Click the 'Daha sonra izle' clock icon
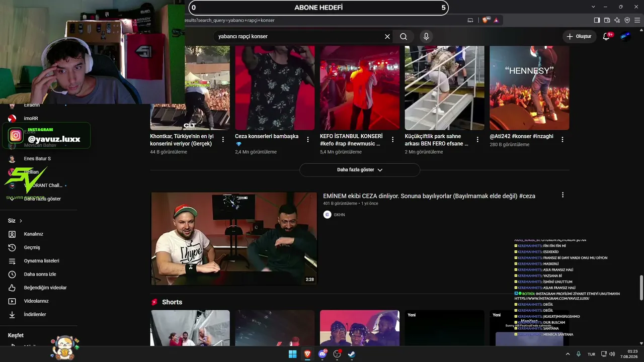The height and width of the screenshot is (362, 644). (12, 274)
